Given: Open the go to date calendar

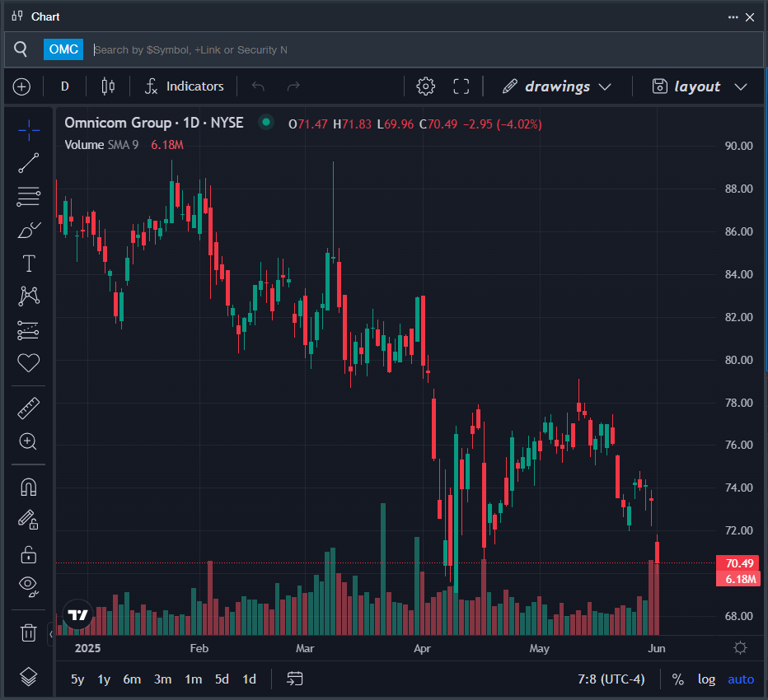Looking at the screenshot, I should click(x=294, y=679).
